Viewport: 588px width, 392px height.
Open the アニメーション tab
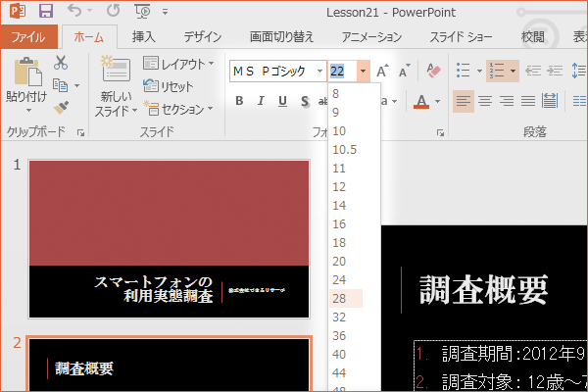coord(371,37)
